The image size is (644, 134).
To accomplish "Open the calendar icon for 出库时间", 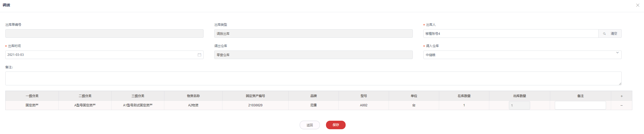I will click(x=199, y=55).
